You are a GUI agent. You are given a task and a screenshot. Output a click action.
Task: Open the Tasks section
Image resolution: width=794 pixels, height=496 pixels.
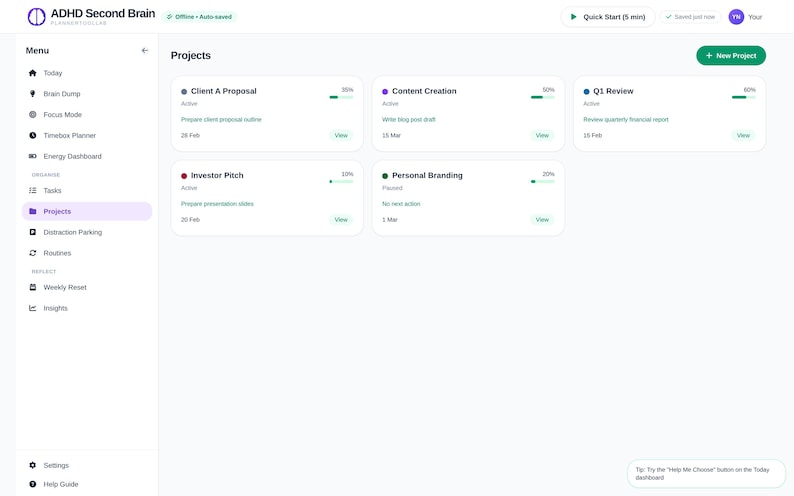point(87,190)
